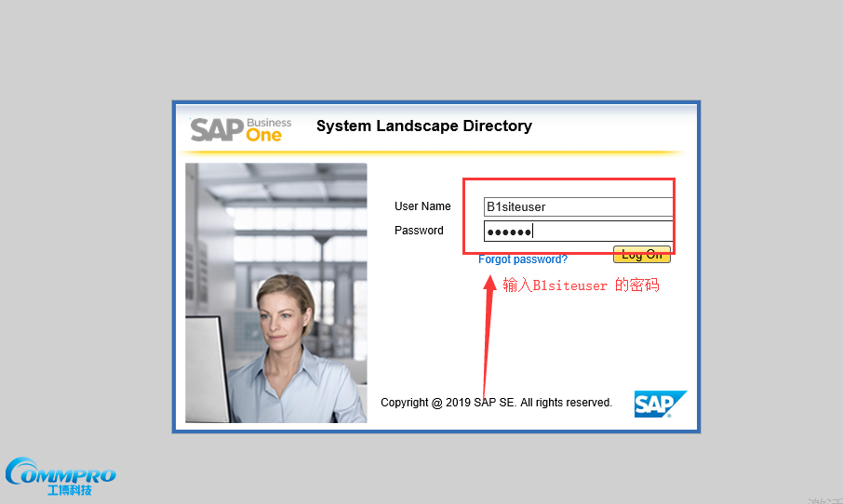Screen dimensions: 843x504
Task: Click the red annotation arrow
Action: [488, 335]
